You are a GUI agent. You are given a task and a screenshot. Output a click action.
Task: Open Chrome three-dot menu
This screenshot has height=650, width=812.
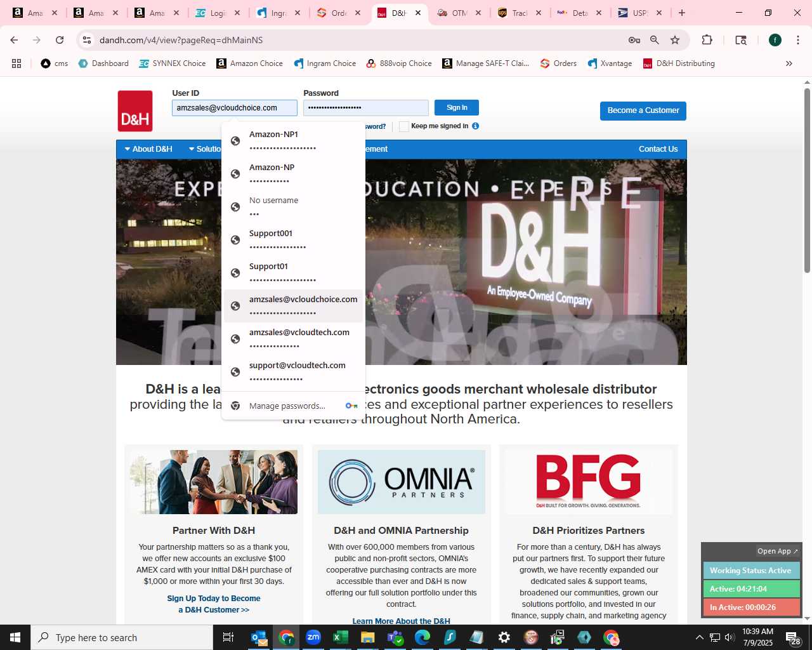798,40
